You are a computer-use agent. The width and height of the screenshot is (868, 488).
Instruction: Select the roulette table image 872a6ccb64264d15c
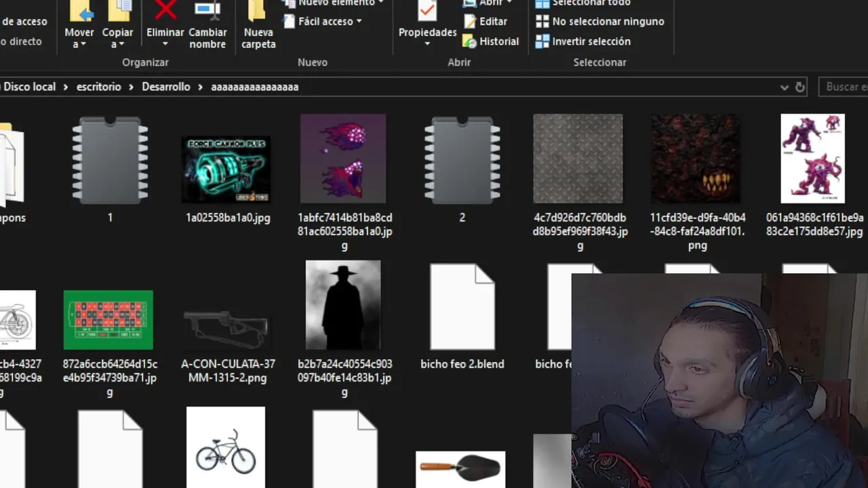[108, 320]
